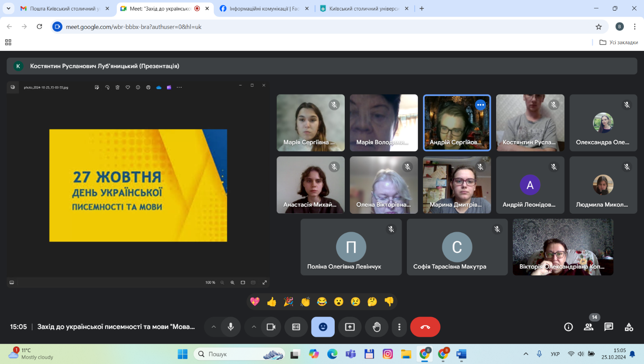
Task: Open meeting details info icon
Action: [568, 327]
